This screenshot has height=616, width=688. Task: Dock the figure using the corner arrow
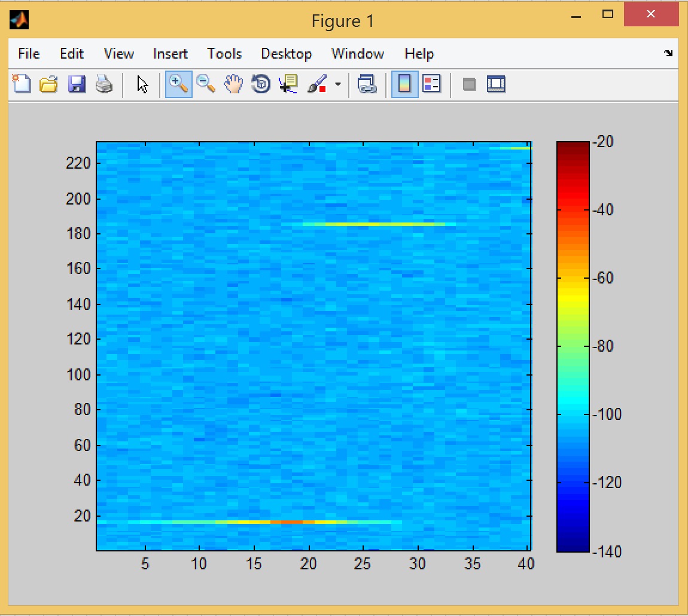coord(668,54)
